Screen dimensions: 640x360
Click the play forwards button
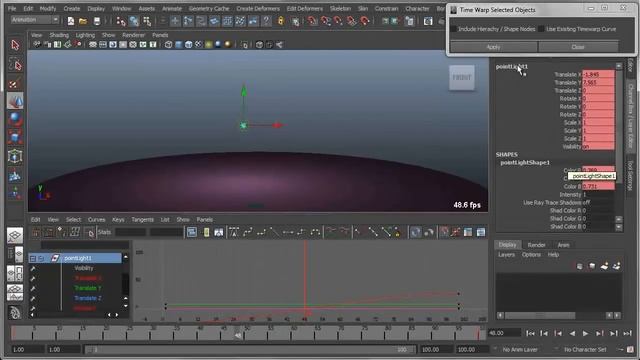point(585,333)
